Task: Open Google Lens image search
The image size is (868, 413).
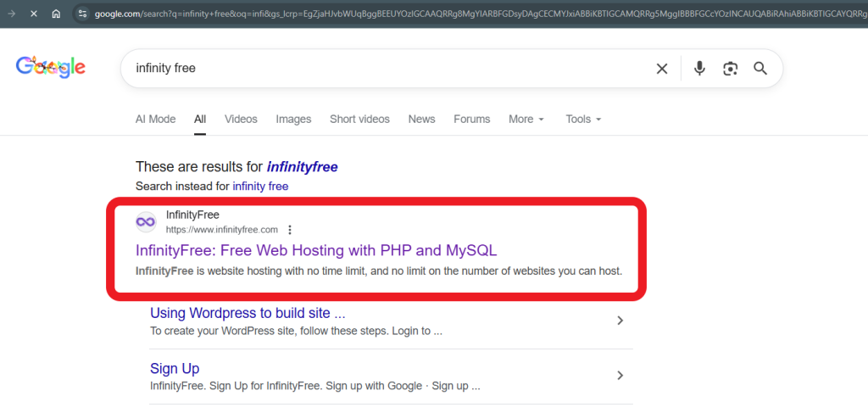Action: (730, 69)
